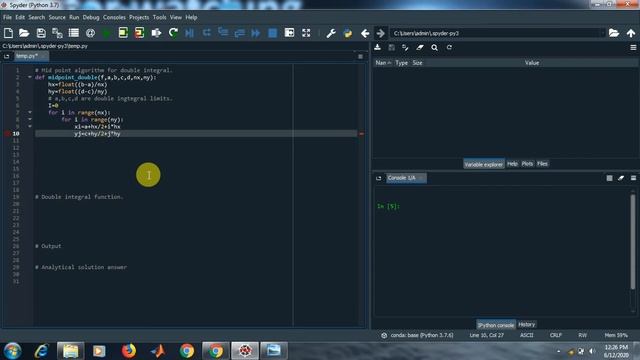Sort variables by the Value column header

click(x=532, y=63)
